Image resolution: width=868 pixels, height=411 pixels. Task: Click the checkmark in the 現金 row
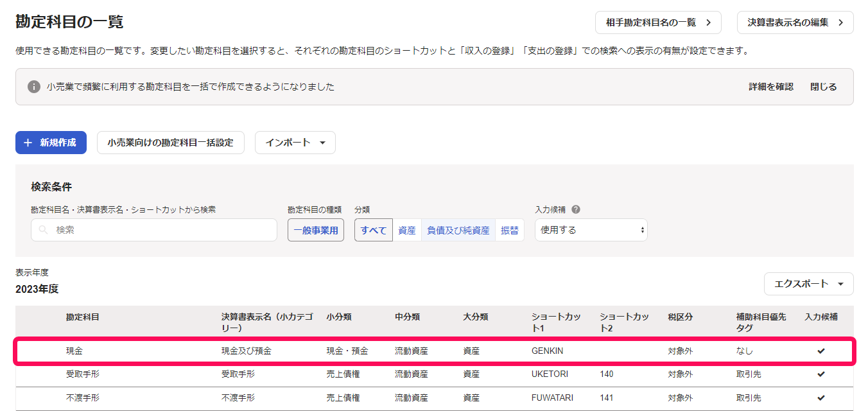click(x=820, y=351)
